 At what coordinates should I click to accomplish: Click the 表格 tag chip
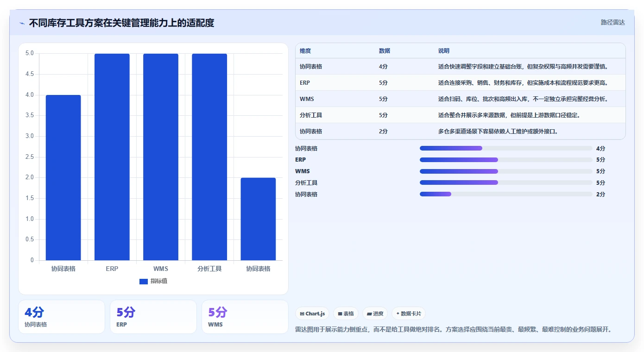[x=346, y=314]
